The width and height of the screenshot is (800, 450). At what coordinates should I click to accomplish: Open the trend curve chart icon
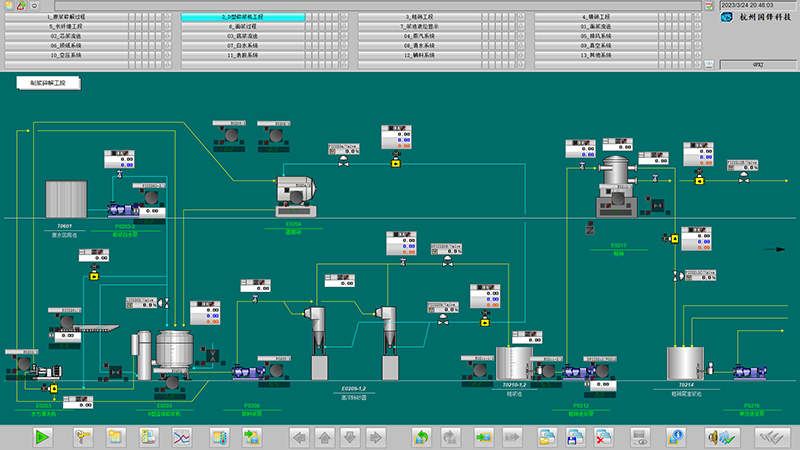(182, 437)
